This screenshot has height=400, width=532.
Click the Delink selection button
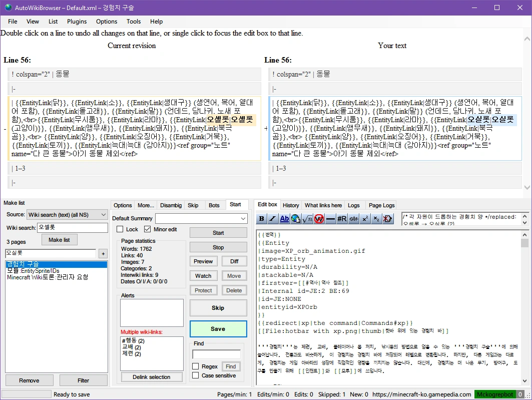click(151, 377)
